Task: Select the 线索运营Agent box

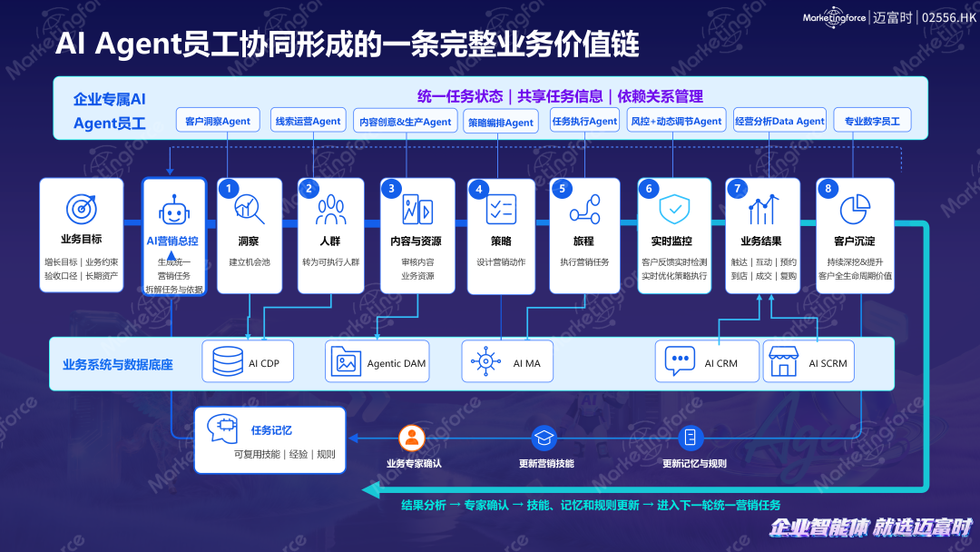Action: click(309, 120)
